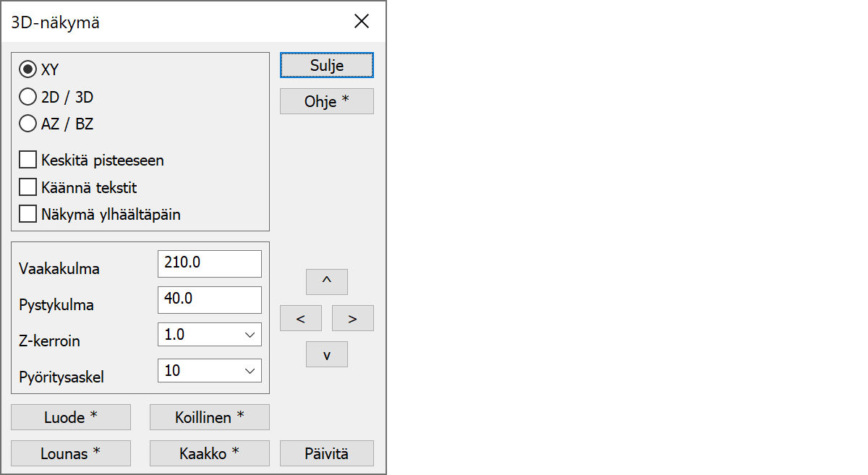Open help with the Ohje button
Screen dimensions: 868x475
tap(326, 101)
